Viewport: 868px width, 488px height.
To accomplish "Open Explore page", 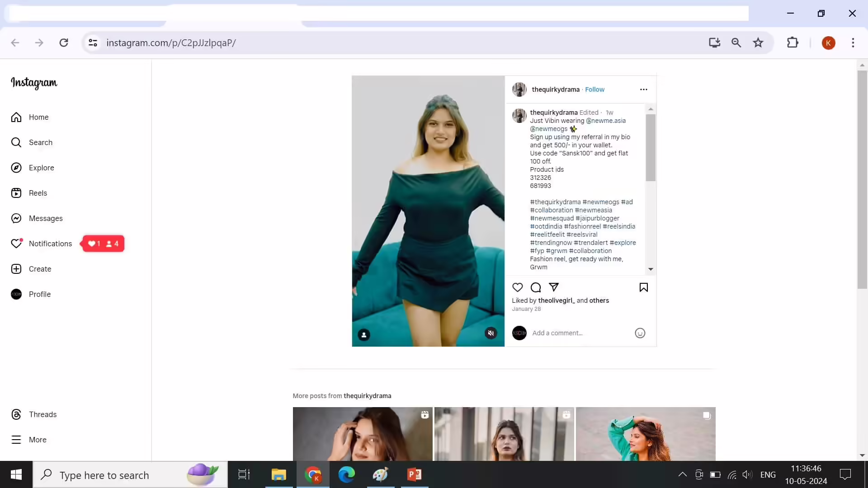I will (x=33, y=168).
